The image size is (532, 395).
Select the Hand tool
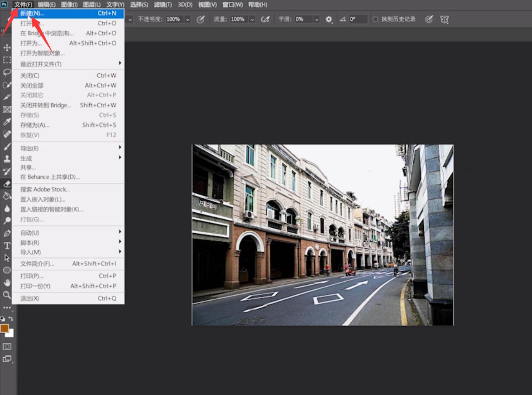point(7,283)
